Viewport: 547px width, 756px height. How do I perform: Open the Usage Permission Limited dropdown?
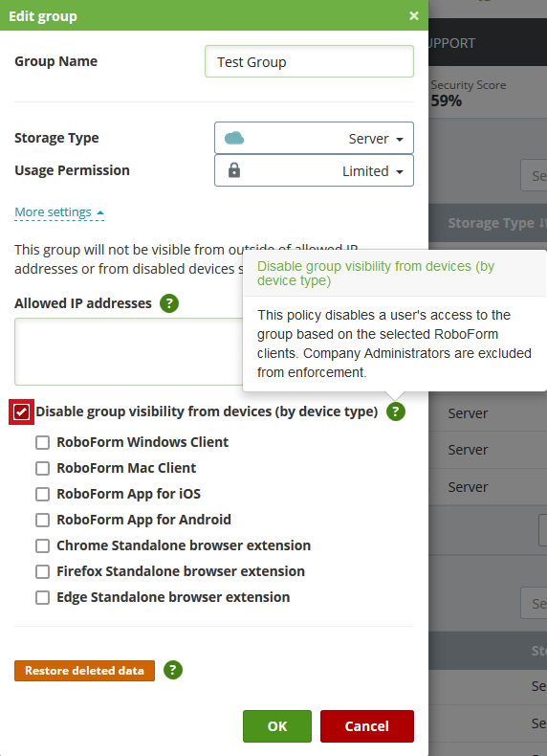pos(314,170)
